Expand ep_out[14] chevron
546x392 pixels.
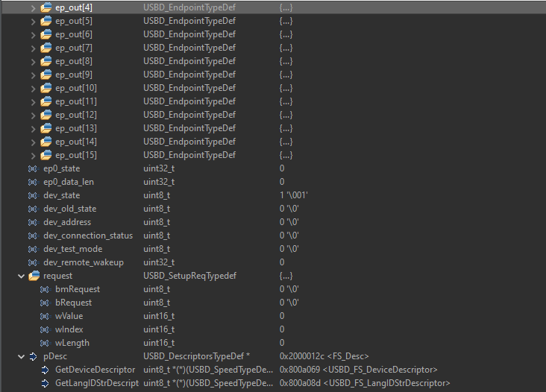[x=33, y=142]
